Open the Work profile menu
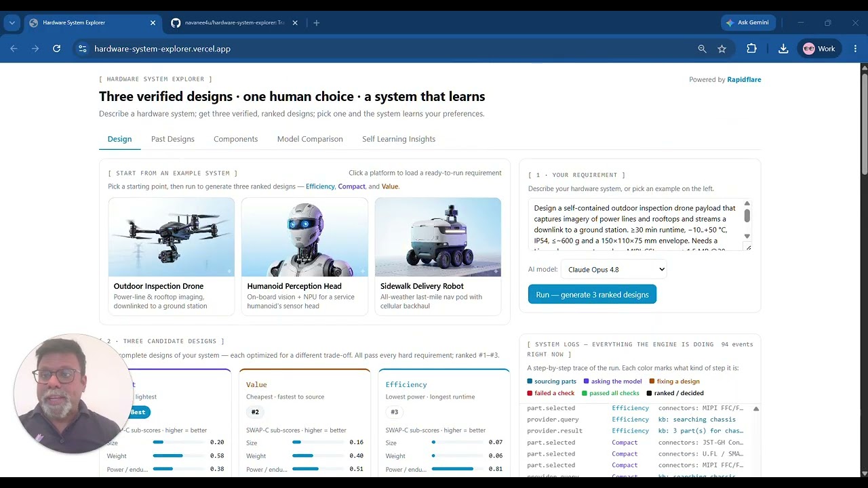Screen dimensions: 868x488 [x=819, y=49]
